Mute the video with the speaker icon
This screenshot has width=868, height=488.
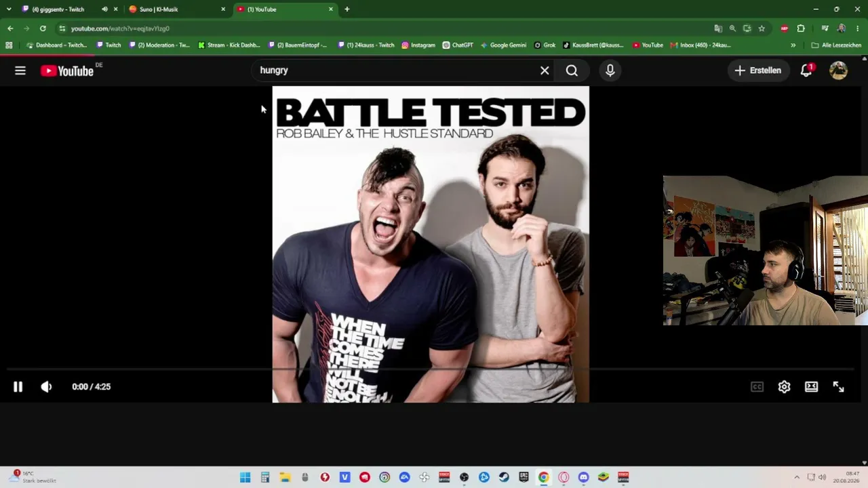(46, 386)
